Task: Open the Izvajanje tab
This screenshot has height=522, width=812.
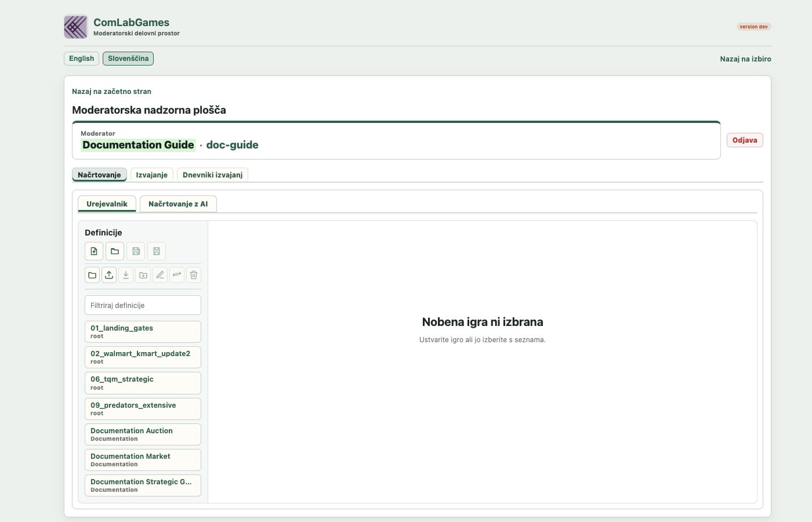Action: tap(152, 175)
